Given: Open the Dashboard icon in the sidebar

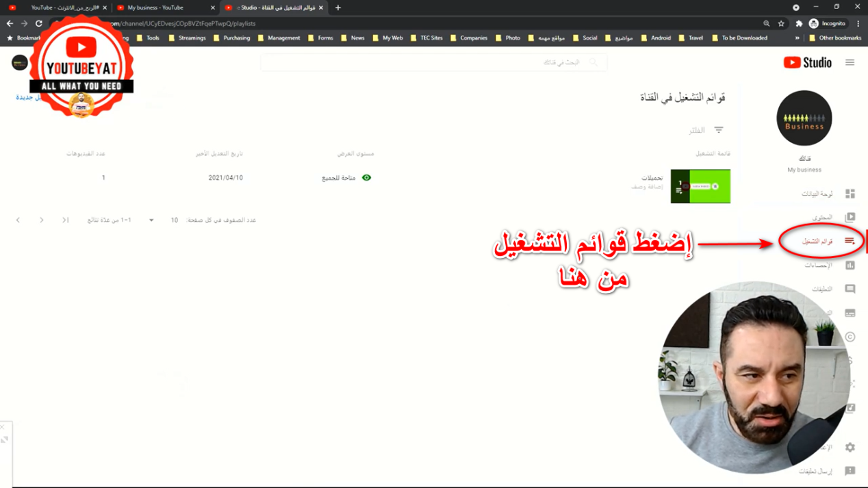Looking at the screenshot, I should [x=850, y=194].
